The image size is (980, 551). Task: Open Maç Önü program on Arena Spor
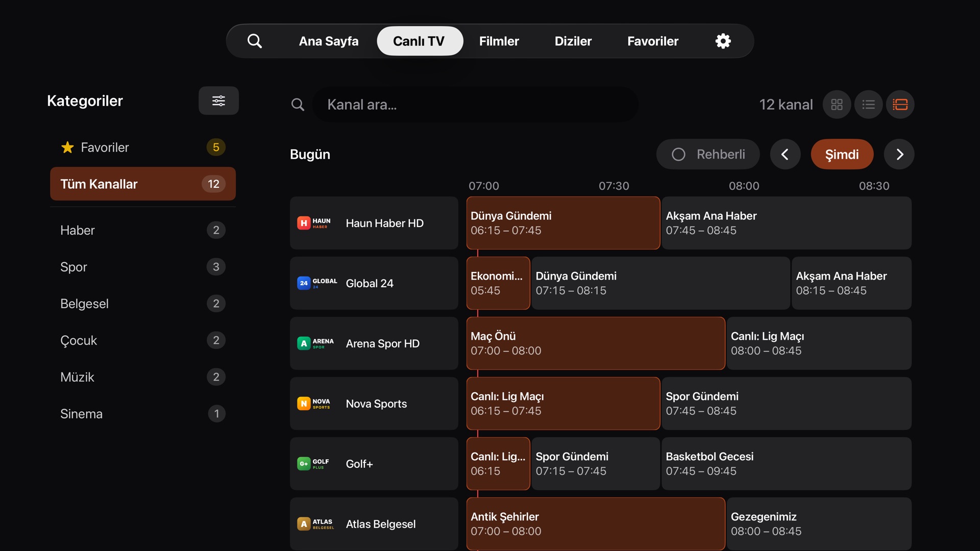click(x=596, y=343)
